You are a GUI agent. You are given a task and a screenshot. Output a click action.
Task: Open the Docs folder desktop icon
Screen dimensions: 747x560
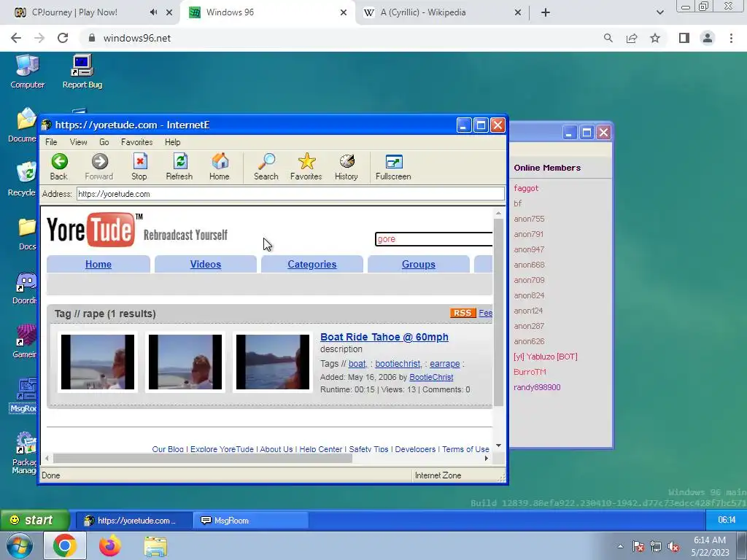[x=27, y=233]
